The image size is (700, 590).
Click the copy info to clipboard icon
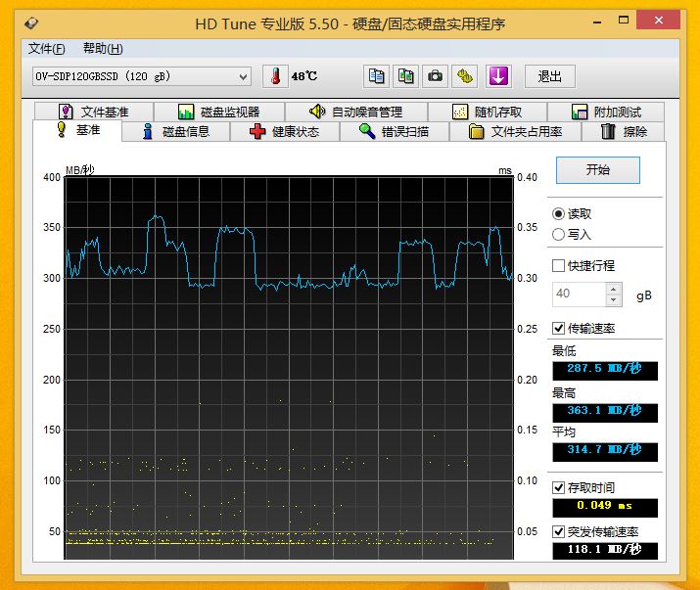coord(376,76)
